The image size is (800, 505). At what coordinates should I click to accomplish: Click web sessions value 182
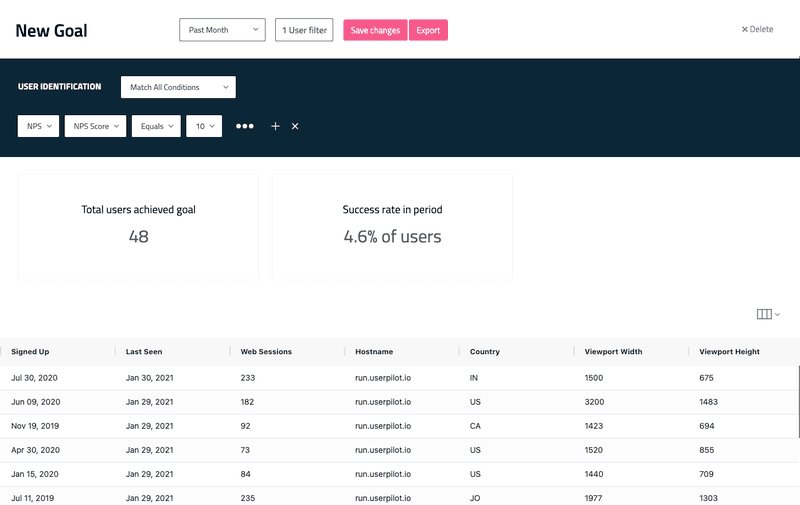247,402
